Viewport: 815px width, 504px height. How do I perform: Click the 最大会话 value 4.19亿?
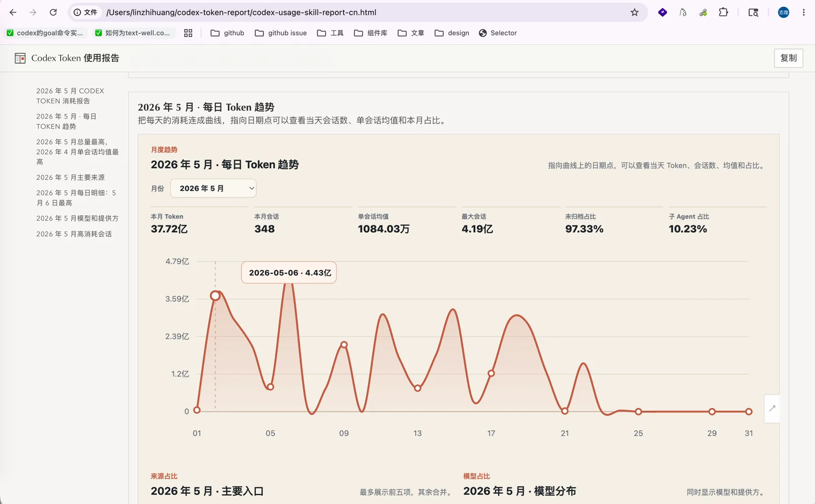click(477, 229)
